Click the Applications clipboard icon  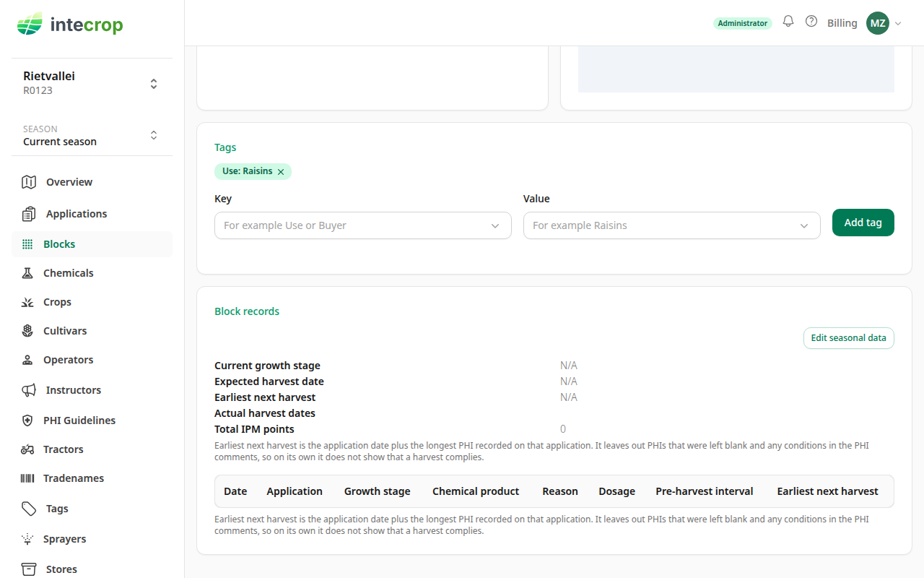[x=29, y=214]
